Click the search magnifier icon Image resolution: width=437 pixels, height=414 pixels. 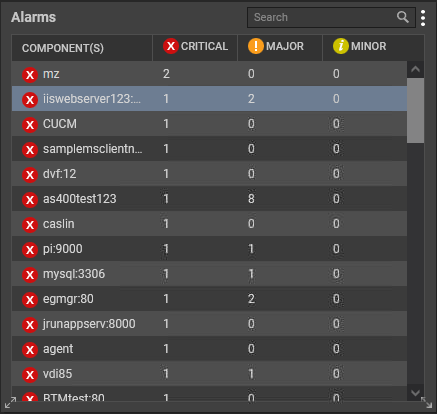(x=403, y=17)
